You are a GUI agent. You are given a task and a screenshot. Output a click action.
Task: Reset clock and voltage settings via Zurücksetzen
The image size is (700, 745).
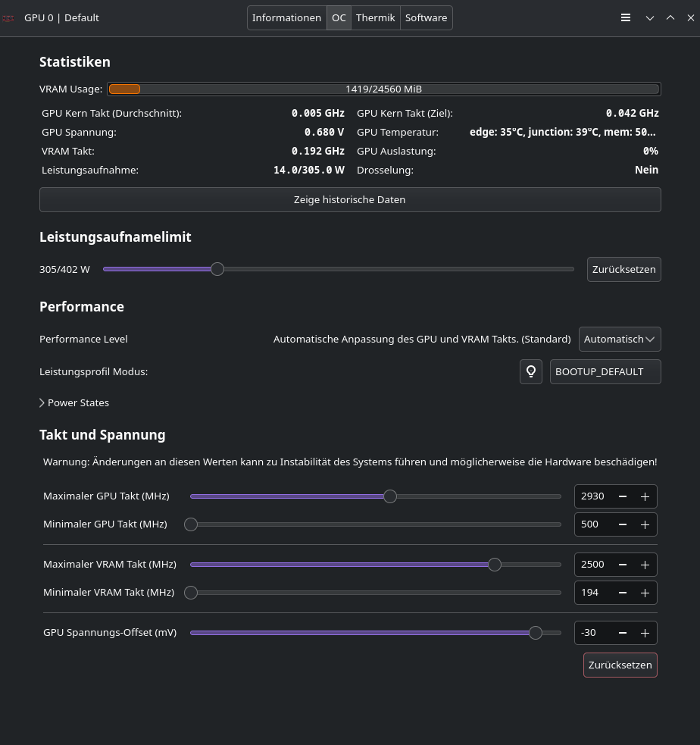(x=620, y=665)
